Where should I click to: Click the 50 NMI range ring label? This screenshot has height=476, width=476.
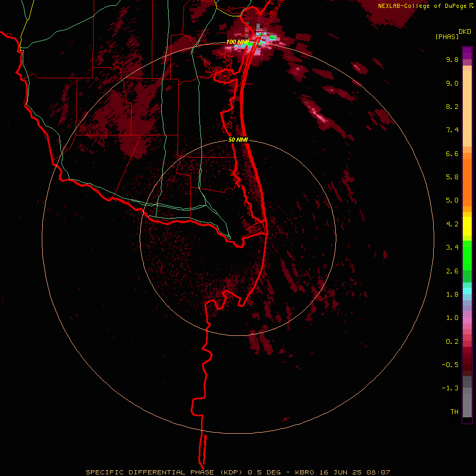point(238,140)
